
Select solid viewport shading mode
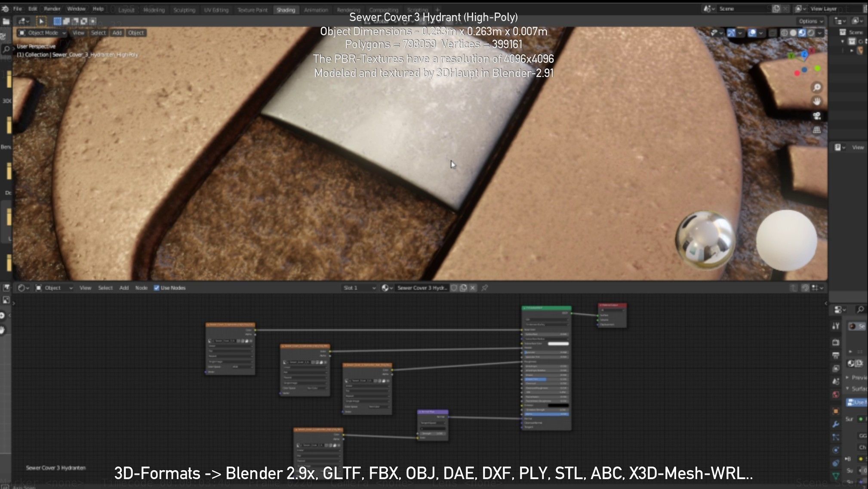tap(793, 33)
